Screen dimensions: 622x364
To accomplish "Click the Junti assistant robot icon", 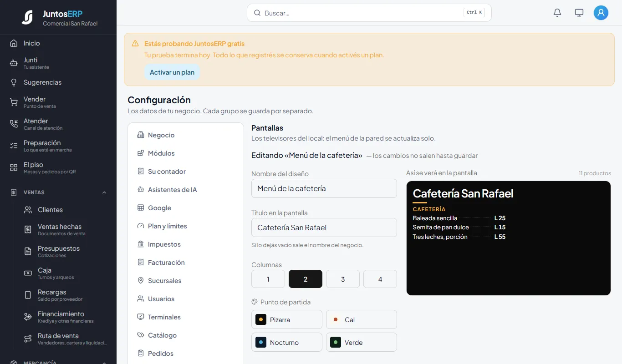I will coord(14,63).
